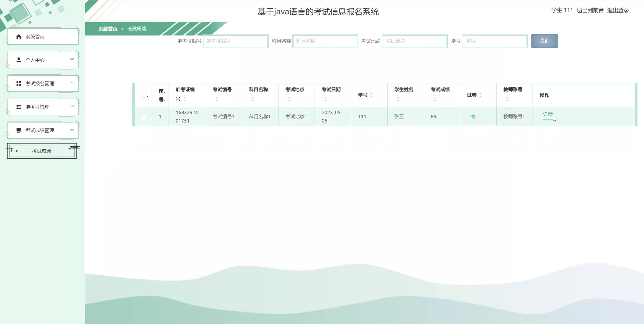Image resolution: width=644 pixels, height=324 pixels.
Task: Click the monitor icon beside 考试成绩管理
Action: [19, 130]
